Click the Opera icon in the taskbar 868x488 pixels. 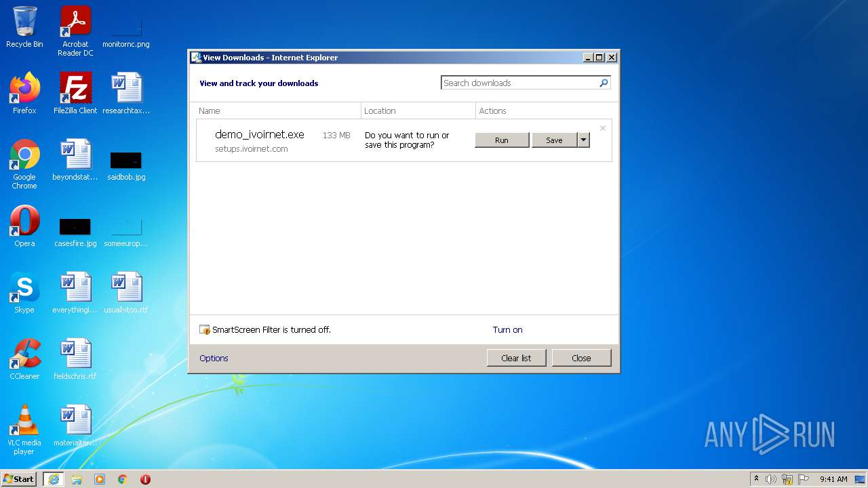point(145,479)
